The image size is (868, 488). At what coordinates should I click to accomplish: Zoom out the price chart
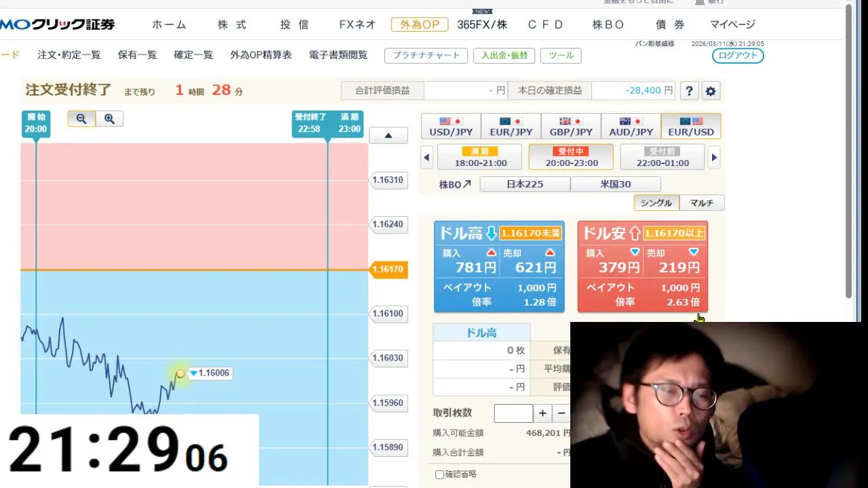(81, 119)
